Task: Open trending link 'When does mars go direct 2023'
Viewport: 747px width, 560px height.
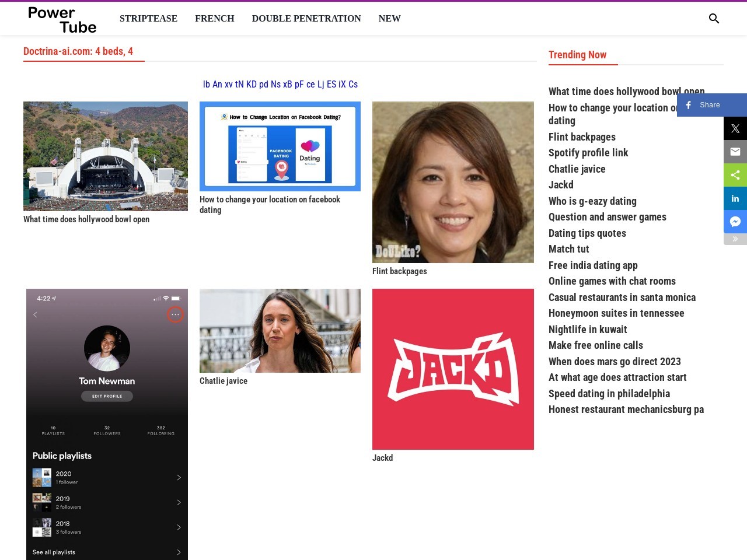Action: pyautogui.click(x=615, y=362)
